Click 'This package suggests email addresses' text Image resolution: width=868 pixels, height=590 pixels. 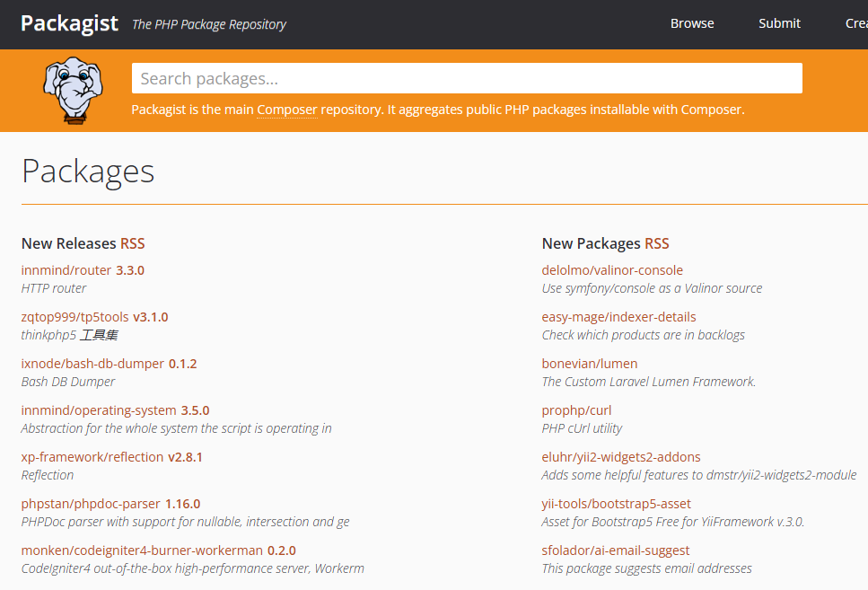646,568
